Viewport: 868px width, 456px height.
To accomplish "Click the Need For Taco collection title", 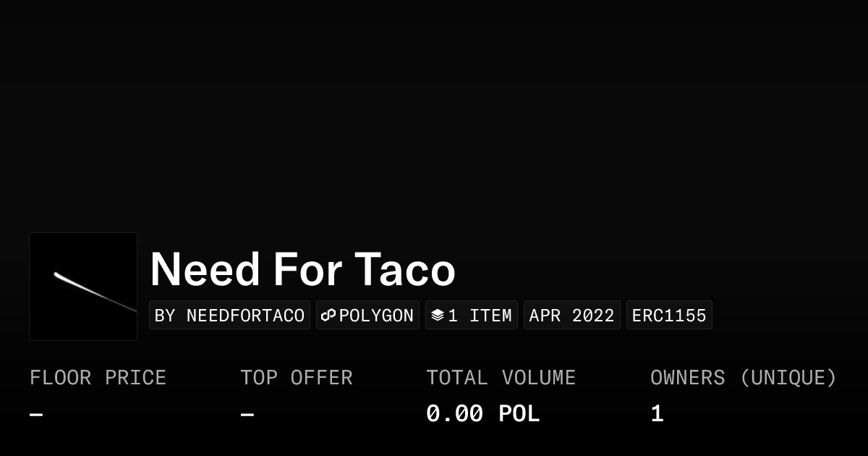I will [302, 269].
